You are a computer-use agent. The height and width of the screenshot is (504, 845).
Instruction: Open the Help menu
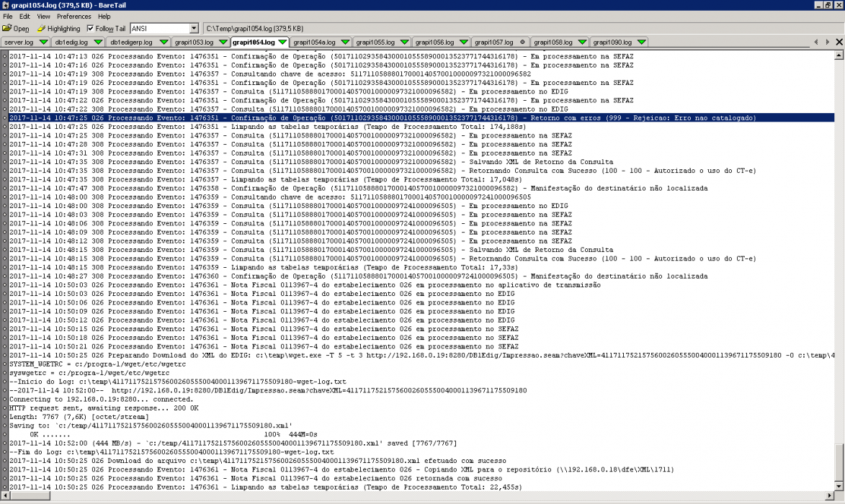[x=104, y=17]
